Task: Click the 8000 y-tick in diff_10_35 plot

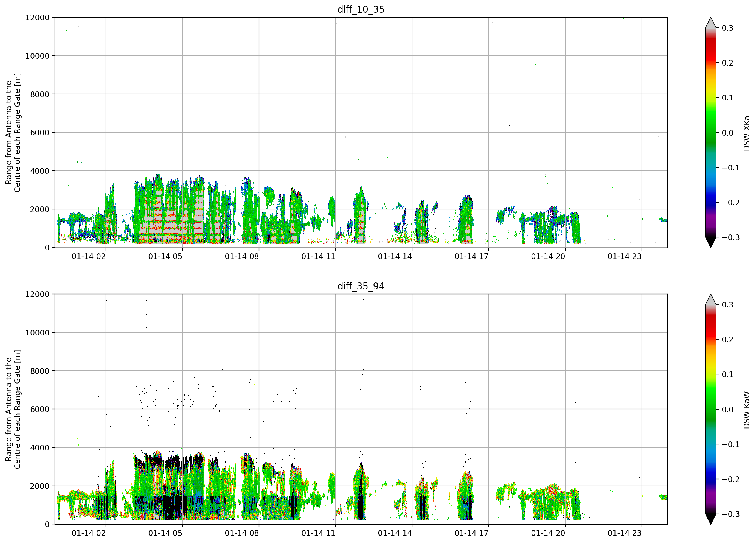Action: (x=40, y=94)
